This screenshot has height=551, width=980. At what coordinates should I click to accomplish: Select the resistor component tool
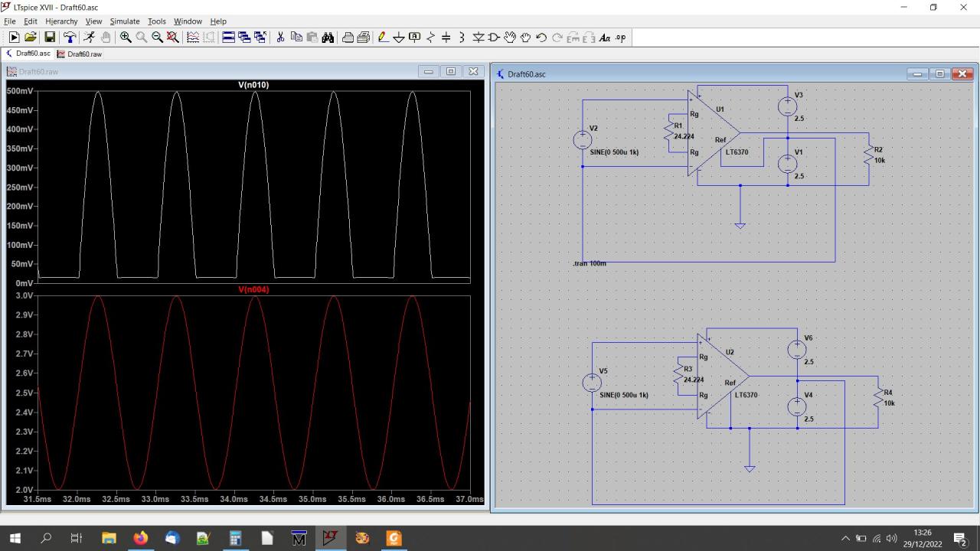point(430,37)
